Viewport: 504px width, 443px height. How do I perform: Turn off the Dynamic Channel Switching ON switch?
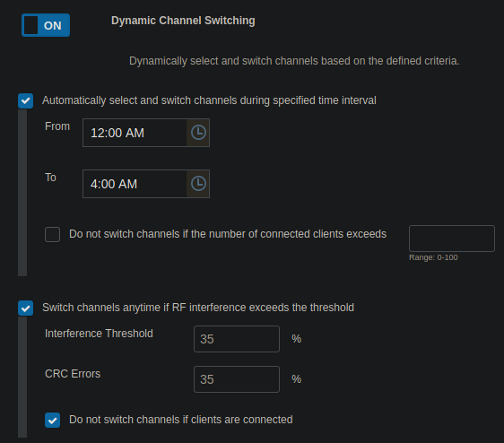[46, 25]
